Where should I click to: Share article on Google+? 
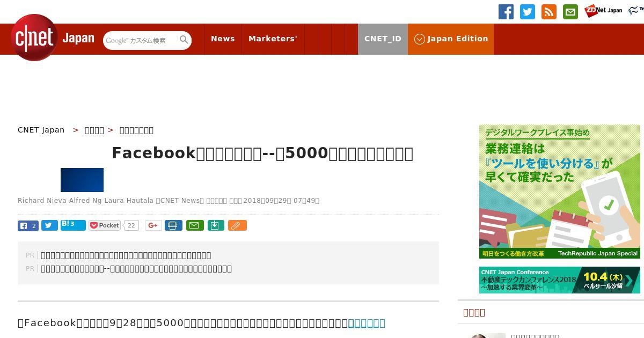point(153,225)
